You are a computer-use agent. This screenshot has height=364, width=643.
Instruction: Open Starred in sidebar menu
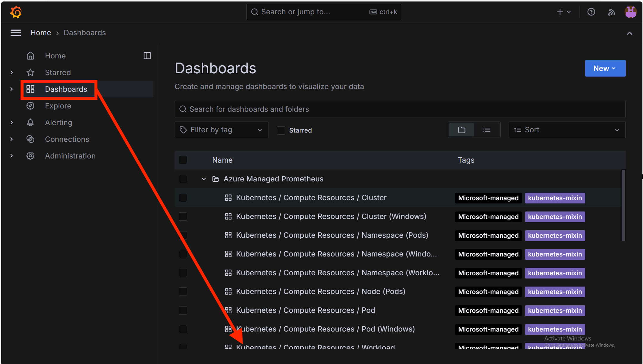[x=58, y=72]
